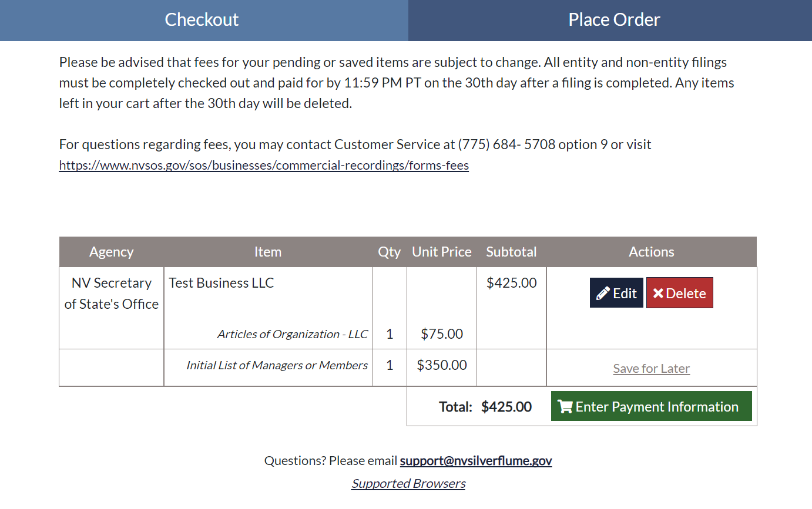This screenshot has height=509, width=812.
Task: Select the Test Business LLC item name
Action: point(222,283)
